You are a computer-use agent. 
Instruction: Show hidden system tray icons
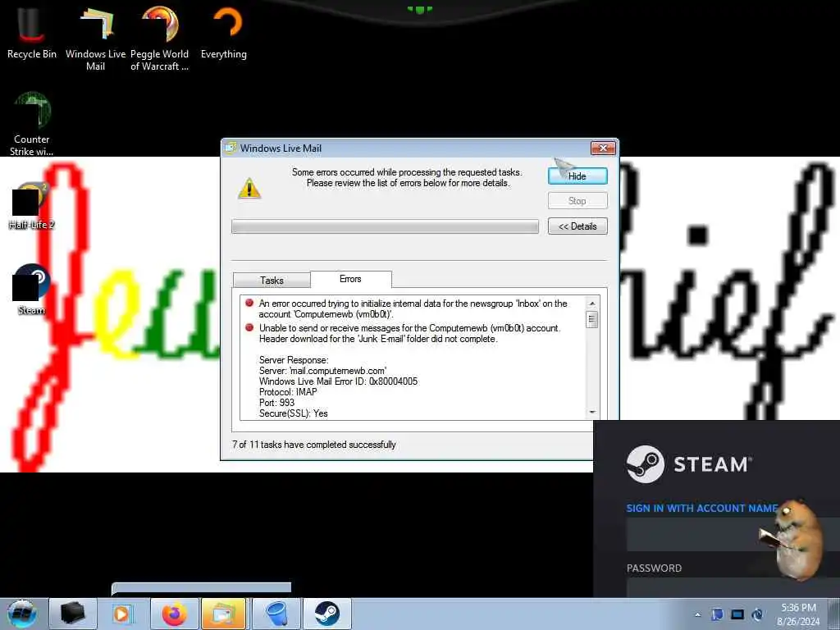tap(697, 614)
